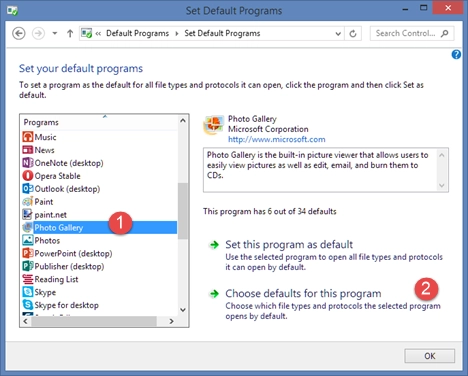
Task: Click 'This program has 6 out of 34 defaults'
Action: 270,211
